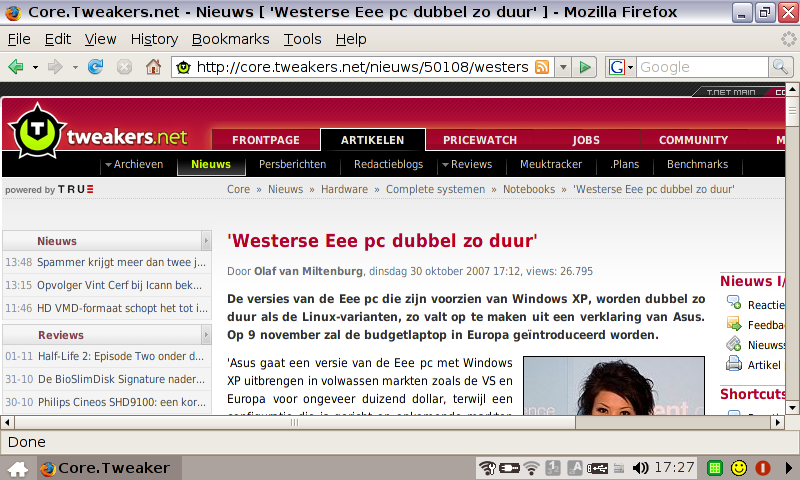The image size is (800, 480).
Task: Switch to the ARTIKELEN tab
Action: point(372,140)
